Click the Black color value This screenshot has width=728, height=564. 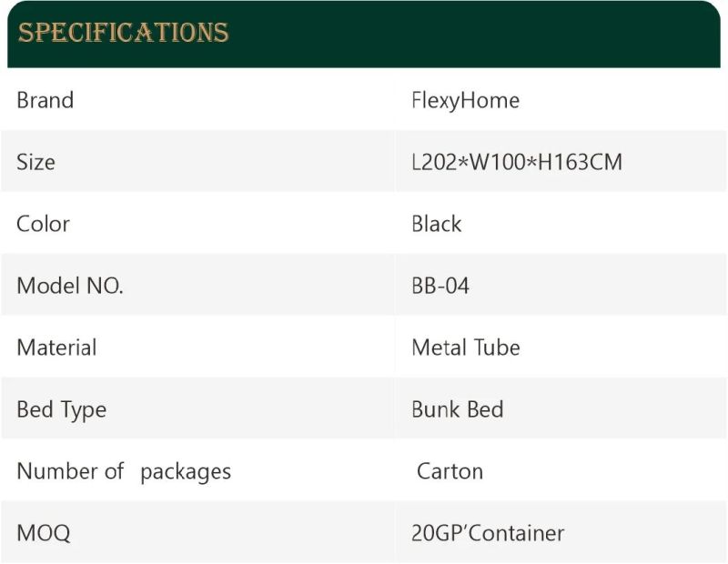click(x=437, y=224)
